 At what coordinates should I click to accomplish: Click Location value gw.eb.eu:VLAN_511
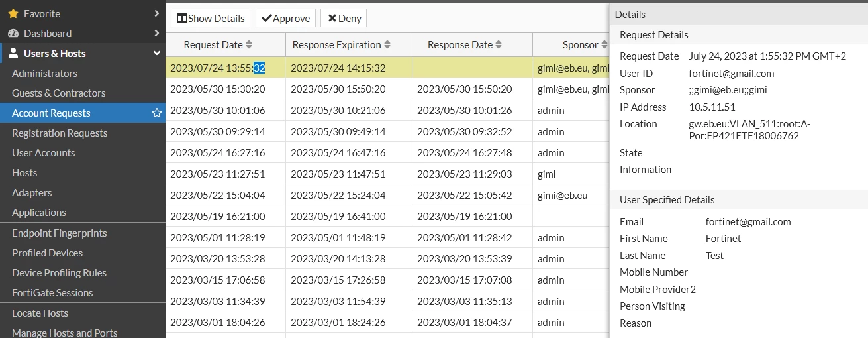pyautogui.click(x=749, y=130)
